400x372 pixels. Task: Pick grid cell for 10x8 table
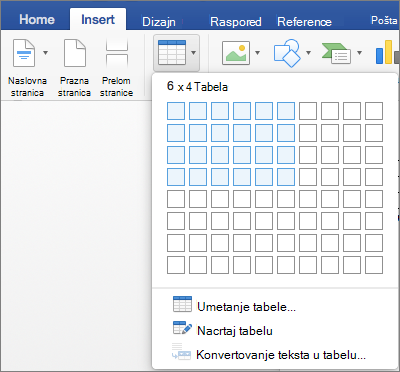pos(374,265)
